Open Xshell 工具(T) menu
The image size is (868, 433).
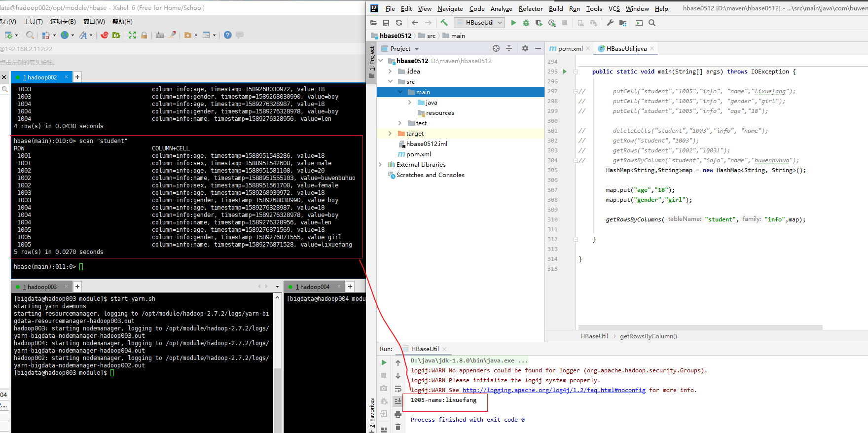(x=33, y=22)
